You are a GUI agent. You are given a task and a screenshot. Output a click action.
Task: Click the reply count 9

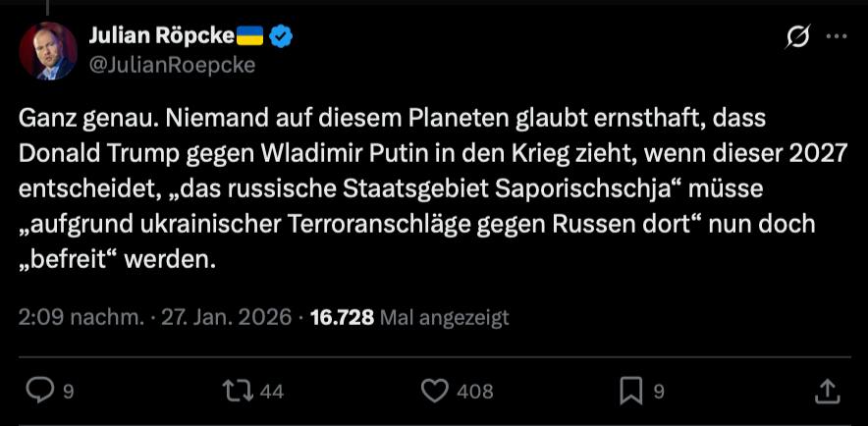[68, 392]
